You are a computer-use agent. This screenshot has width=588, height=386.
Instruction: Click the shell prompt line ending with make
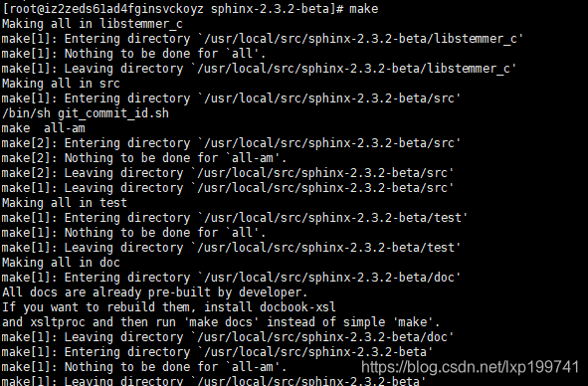(x=190, y=9)
